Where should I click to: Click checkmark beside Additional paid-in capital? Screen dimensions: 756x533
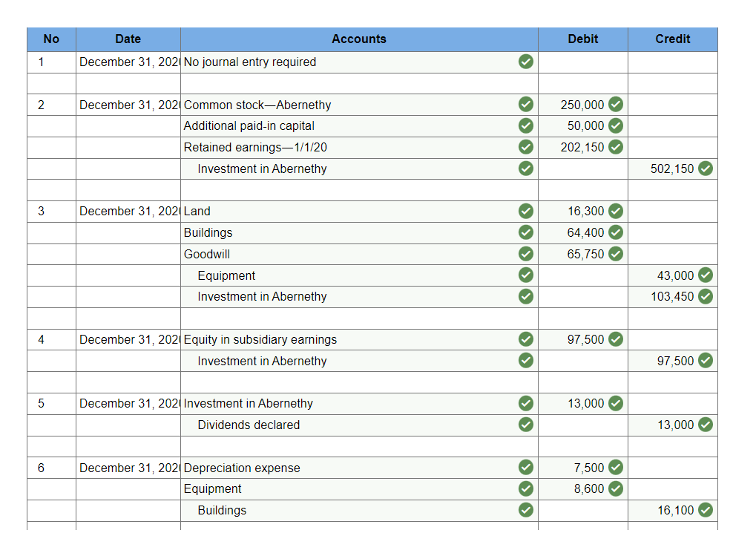pyautogui.click(x=525, y=125)
